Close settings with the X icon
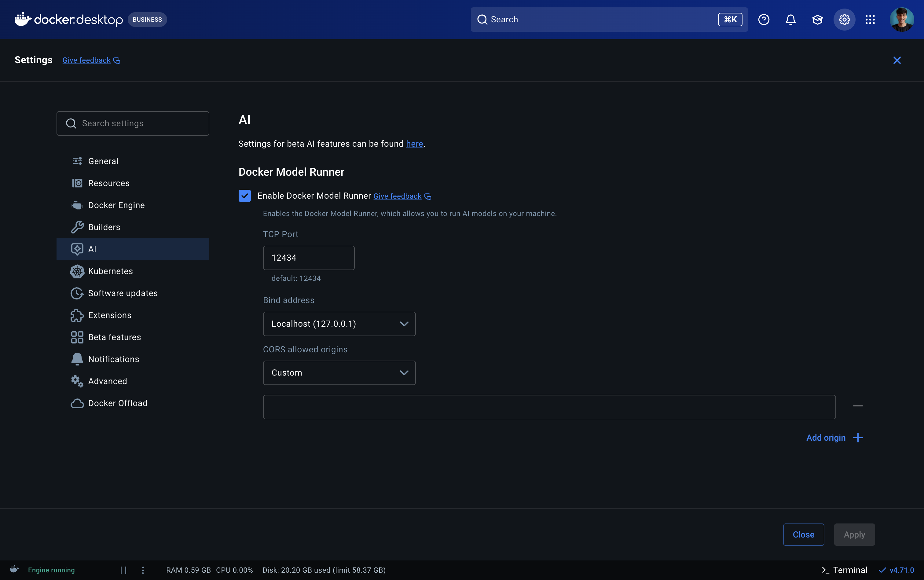The image size is (924, 580). [x=897, y=60]
